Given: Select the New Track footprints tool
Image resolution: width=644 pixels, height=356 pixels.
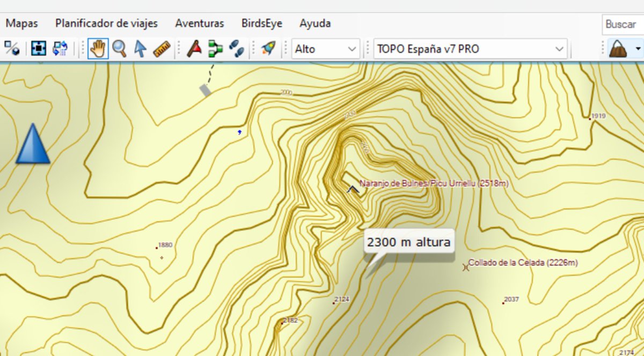Looking at the screenshot, I should (x=236, y=49).
